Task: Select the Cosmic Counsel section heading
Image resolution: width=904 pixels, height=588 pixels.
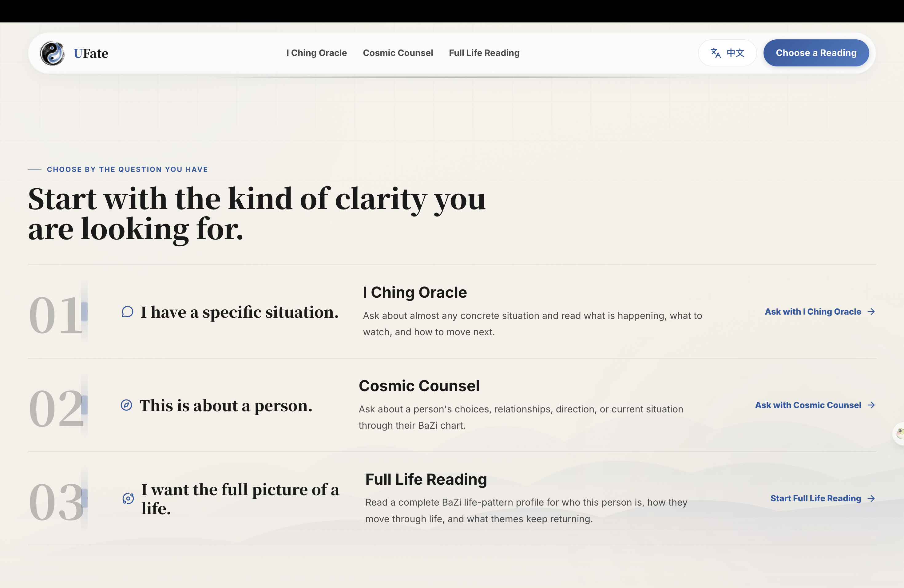Action: click(419, 386)
